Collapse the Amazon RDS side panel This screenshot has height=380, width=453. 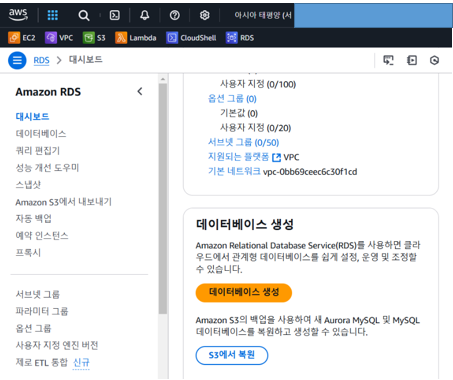[x=140, y=91]
